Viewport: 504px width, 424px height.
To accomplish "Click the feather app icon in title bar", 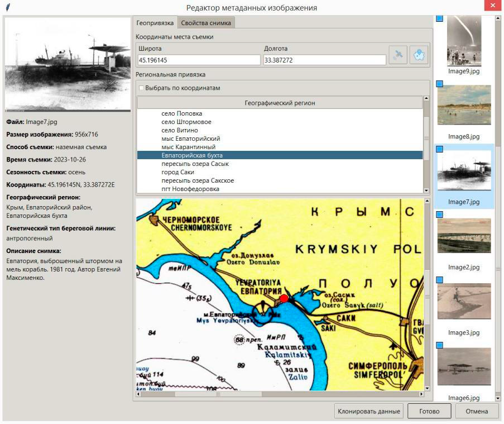I will pyautogui.click(x=8, y=7).
